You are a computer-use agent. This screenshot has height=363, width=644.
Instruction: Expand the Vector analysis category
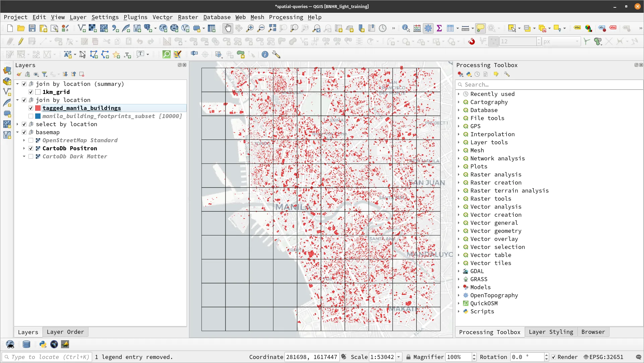click(459, 207)
